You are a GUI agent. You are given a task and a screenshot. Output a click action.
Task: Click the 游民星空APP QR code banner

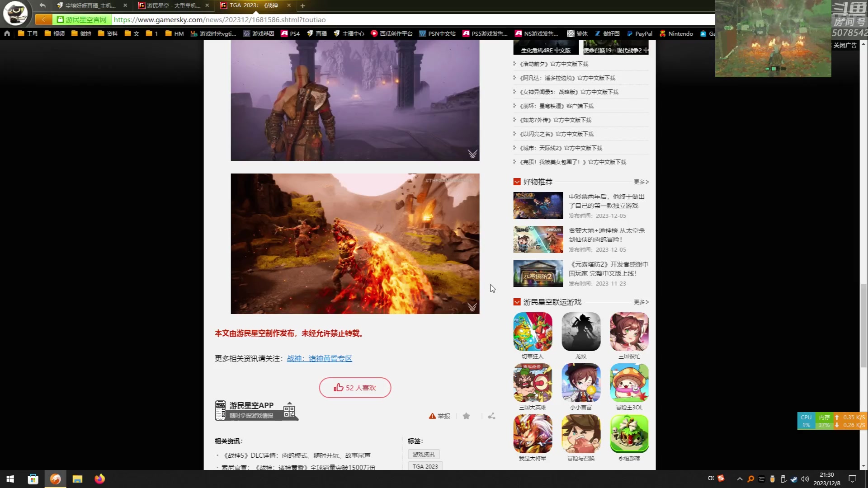click(x=256, y=410)
